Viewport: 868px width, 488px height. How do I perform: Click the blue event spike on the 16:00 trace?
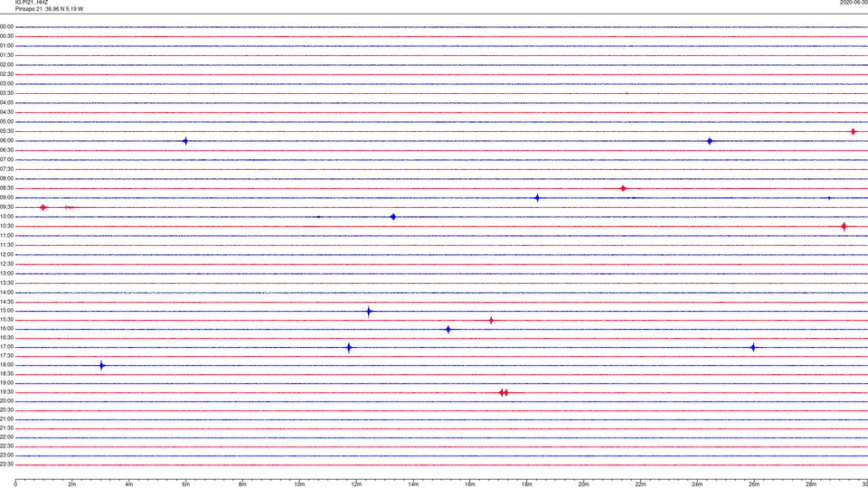(x=448, y=330)
